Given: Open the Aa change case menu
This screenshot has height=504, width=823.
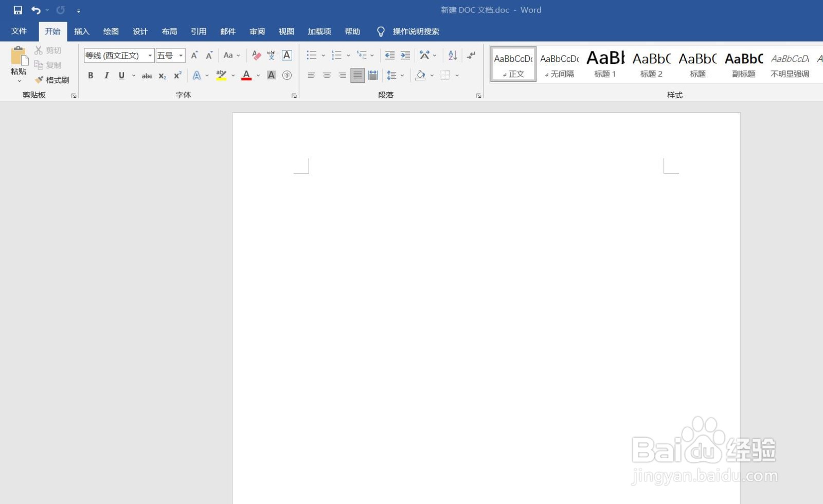Looking at the screenshot, I should point(231,56).
